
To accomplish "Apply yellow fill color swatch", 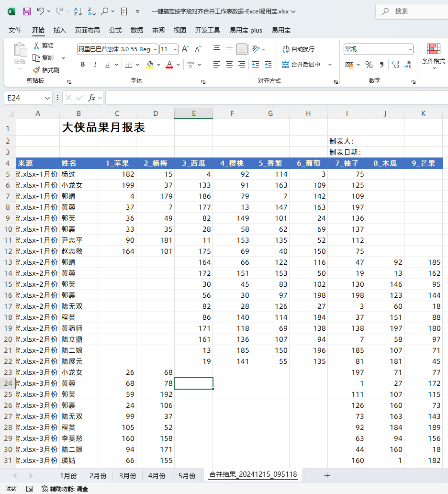I will pos(150,65).
